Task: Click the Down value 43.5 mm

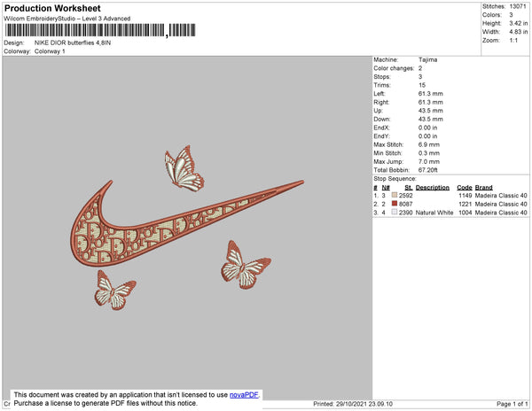Action: point(431,120)
